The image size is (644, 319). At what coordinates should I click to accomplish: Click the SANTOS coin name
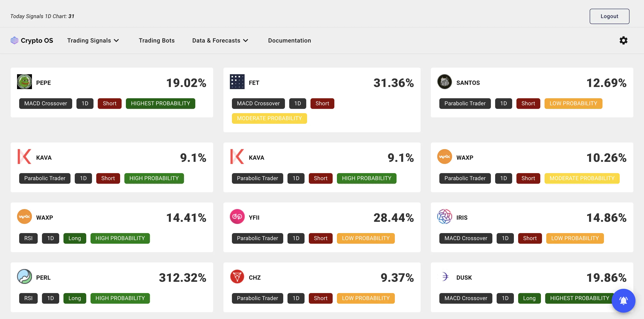[468, 83]
